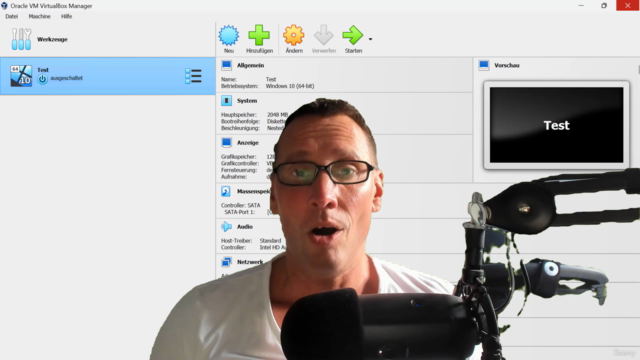
Task: Click the System section chip icon
Action: (227, 100)
